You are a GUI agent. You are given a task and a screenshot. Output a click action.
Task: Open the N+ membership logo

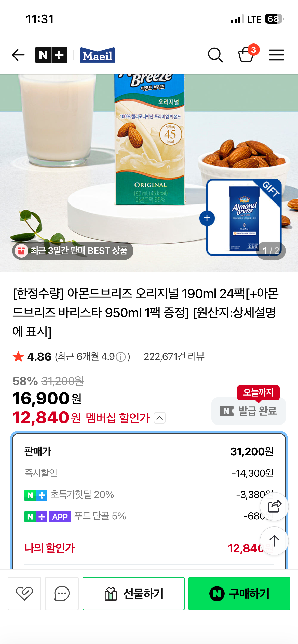(51, 55)
